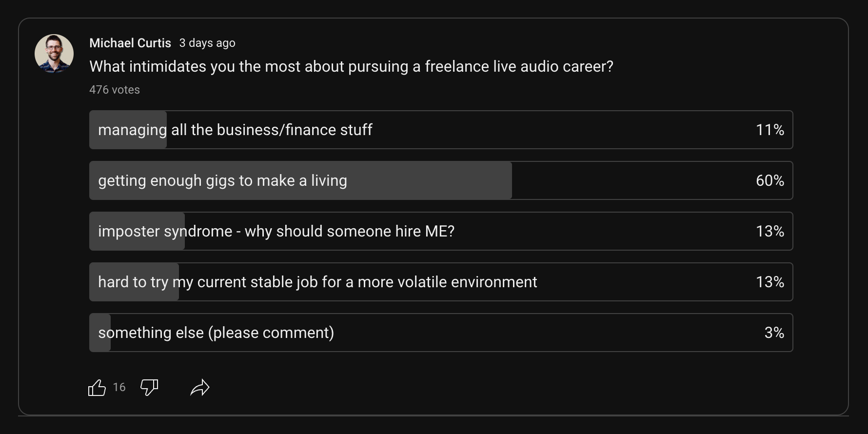Click the 60% result percentage

point(769,180)
